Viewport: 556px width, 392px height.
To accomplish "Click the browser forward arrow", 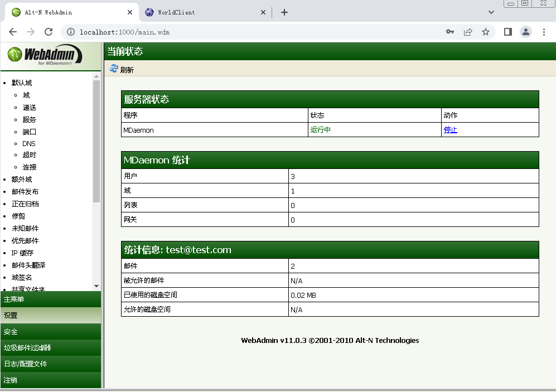I will (x=31, y=32).
